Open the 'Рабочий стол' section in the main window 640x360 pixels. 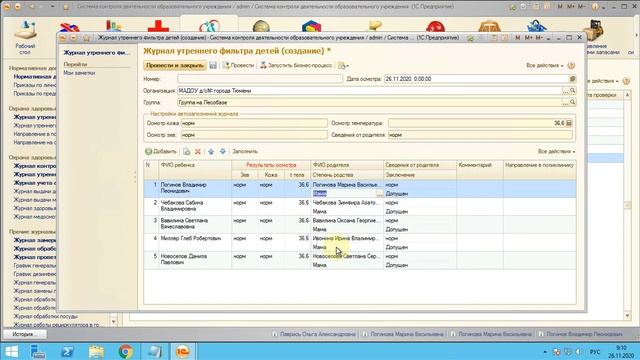click(x=25, y=37)
